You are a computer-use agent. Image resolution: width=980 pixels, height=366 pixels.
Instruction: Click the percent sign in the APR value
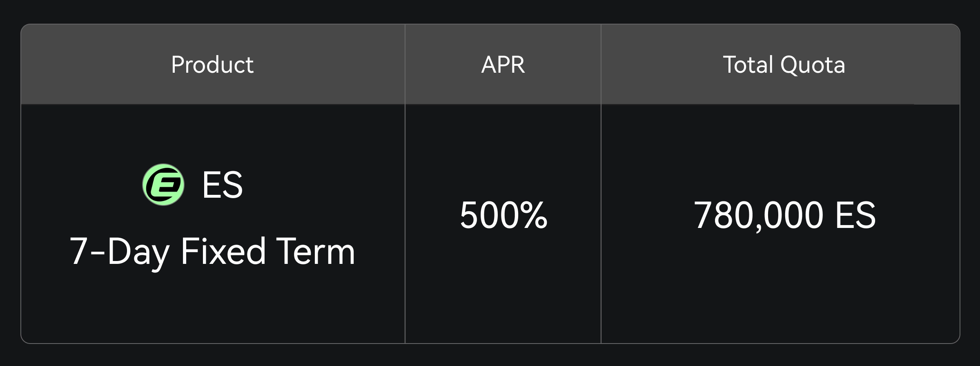(x=533, y=215)
